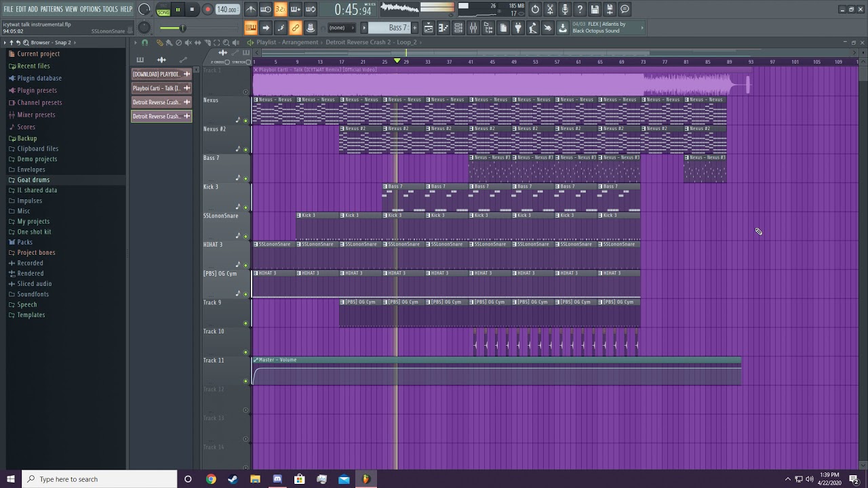The image size is (868, 488).
Task: Mute the Kick 3 track
Action: [245, 207]
